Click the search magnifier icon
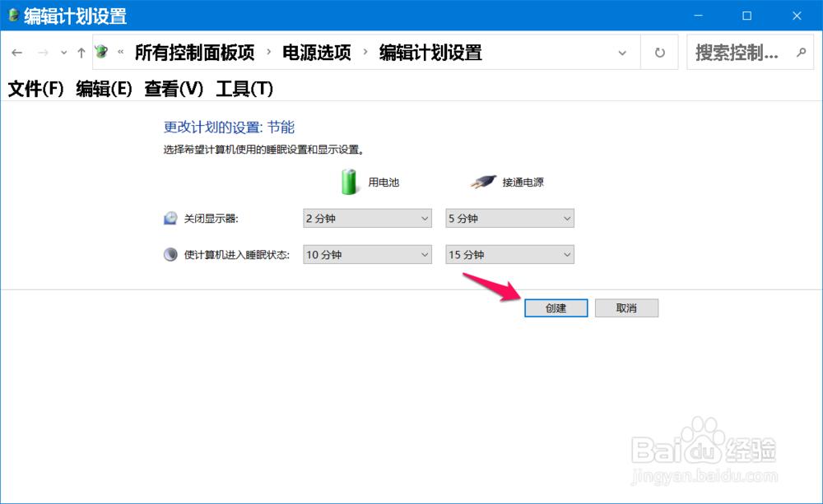Image resolution: width=823 pixels, height=504 pixels. pyautogui.click(x=801, y=53)
